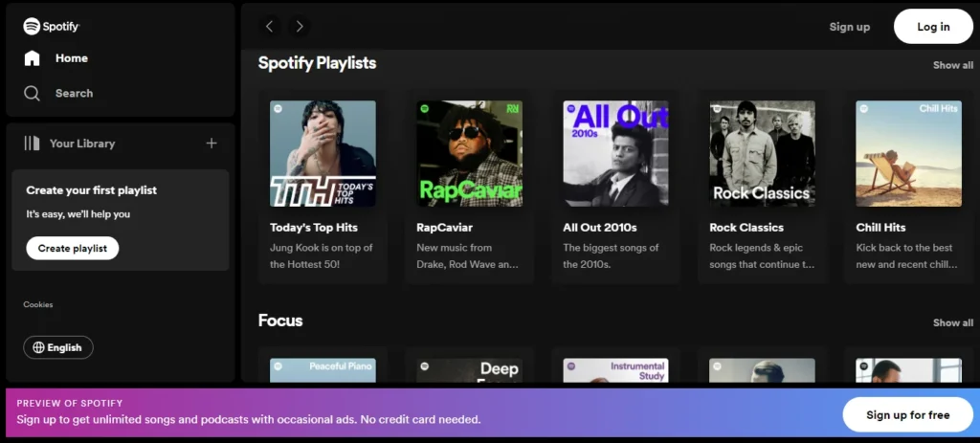Screen dimensions: 980x443
Task: Click 'Rock legends & epic songs' description
Action: 762,256
